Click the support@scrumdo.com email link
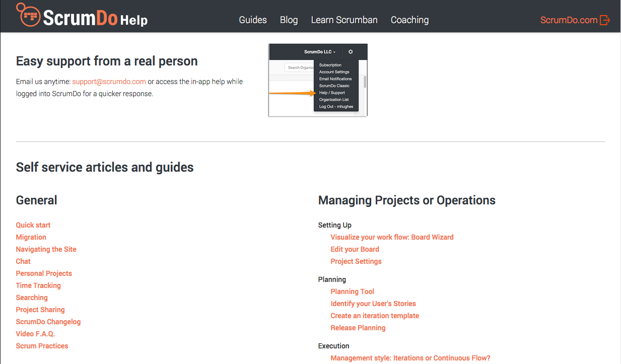Viewport: 621px width, 364px height. pos(109,82)
